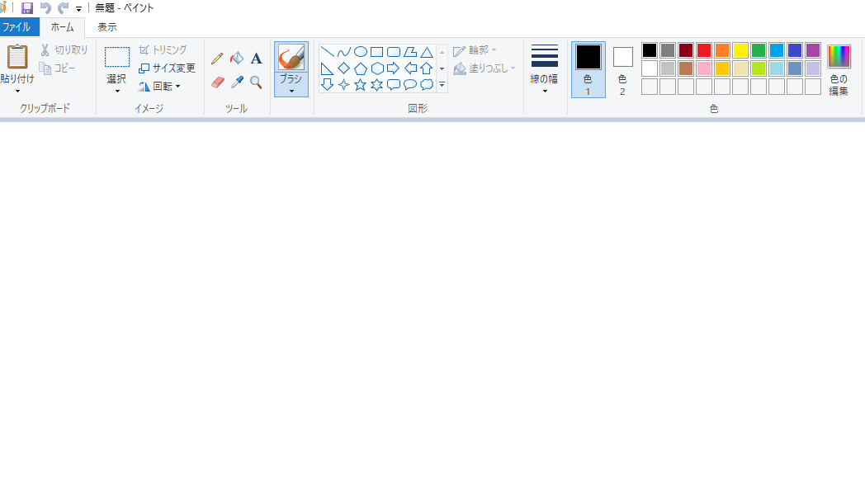Select the Text tool

(256, 59)
